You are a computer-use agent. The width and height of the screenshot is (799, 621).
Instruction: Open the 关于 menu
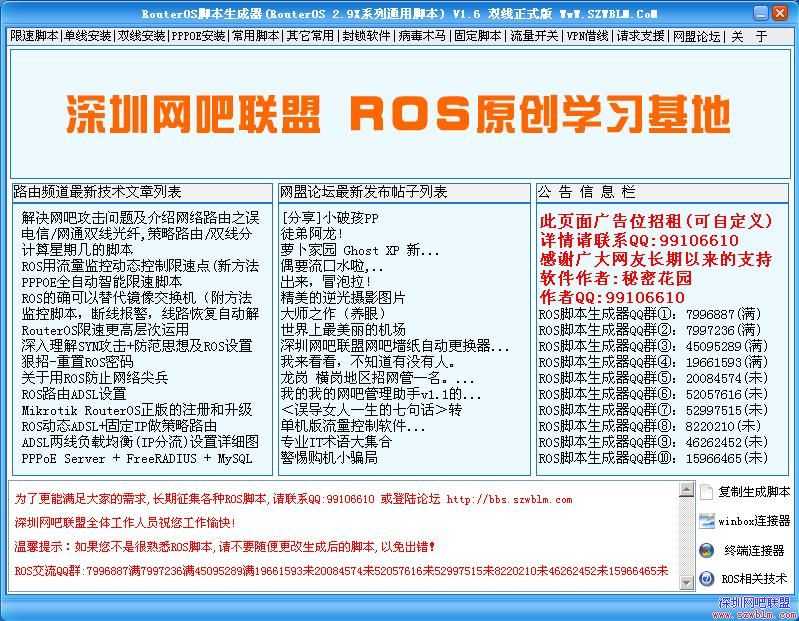click(x=749, y=36)
